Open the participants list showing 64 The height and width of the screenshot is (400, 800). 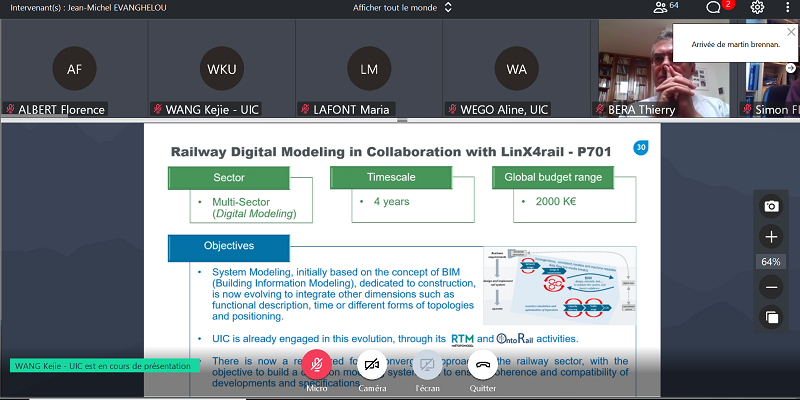tap(666, 7)
